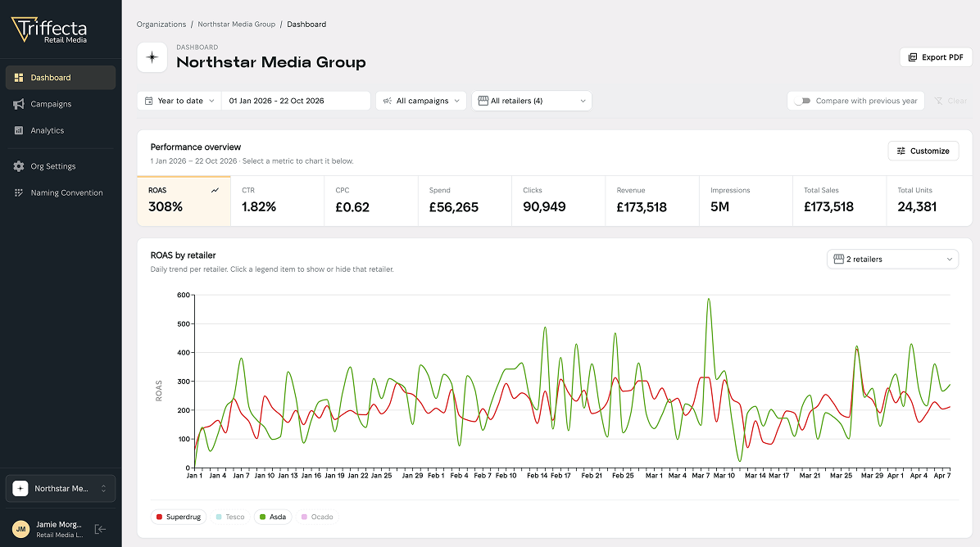
Task: Select the ROAS 308% metric card
Action: (184, 201)
